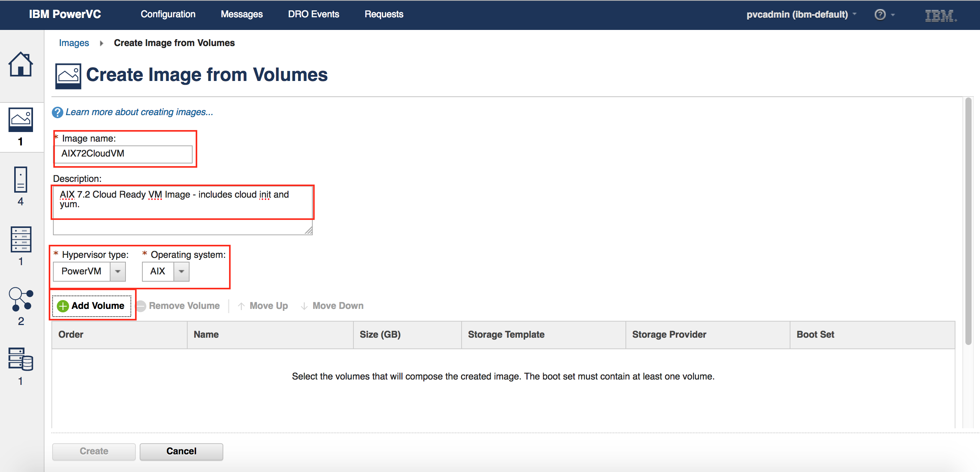The width and height of the screenshot is (980, 472).
Task: Open the Home icon in sidebar
Action: click(21, 64)
